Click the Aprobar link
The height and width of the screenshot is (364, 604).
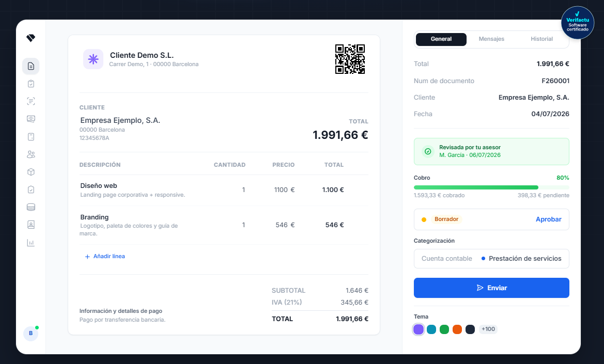point(549,219)
